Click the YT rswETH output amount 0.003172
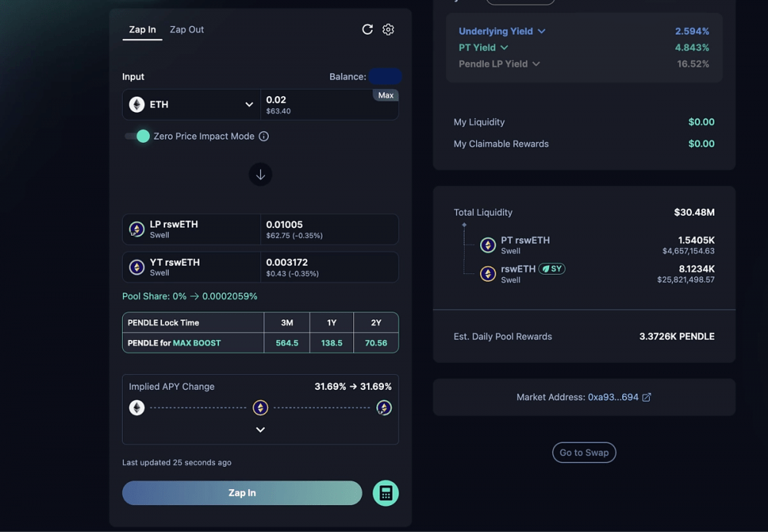 (x=287, y=263)
